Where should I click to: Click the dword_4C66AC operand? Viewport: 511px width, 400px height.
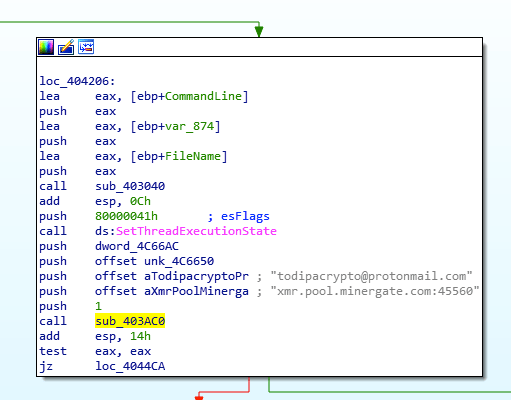click(x=137, y=246)
